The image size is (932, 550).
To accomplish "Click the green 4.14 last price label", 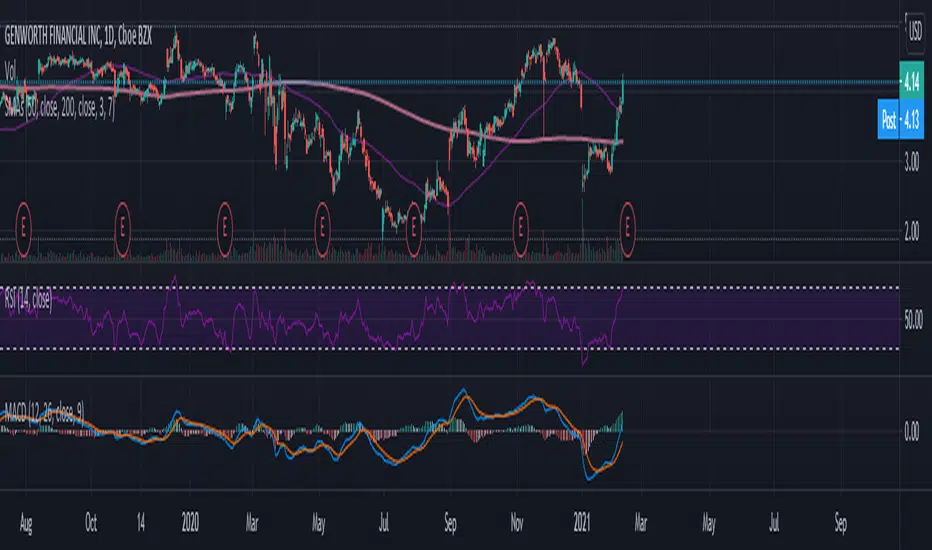I will 912,82.
